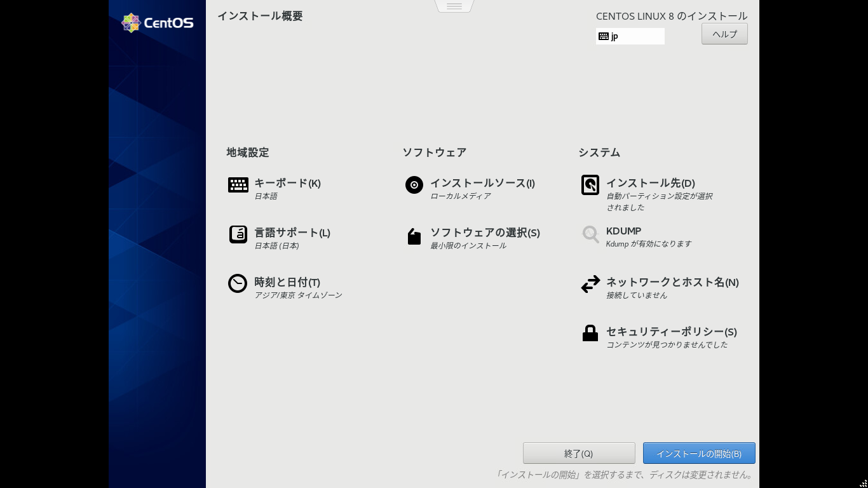Click the 自動パーティション設定が選択されました text
868x488 pixels.
pos(660,202)
